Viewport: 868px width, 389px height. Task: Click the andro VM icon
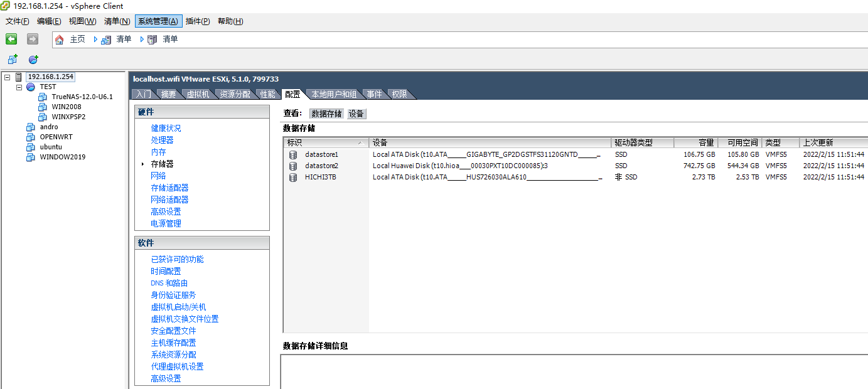pos(30,127)
